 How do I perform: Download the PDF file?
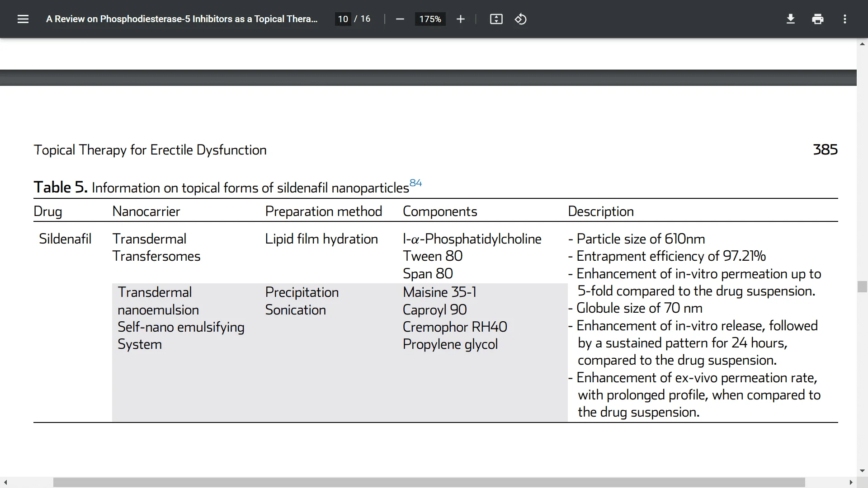pos(790,19)
